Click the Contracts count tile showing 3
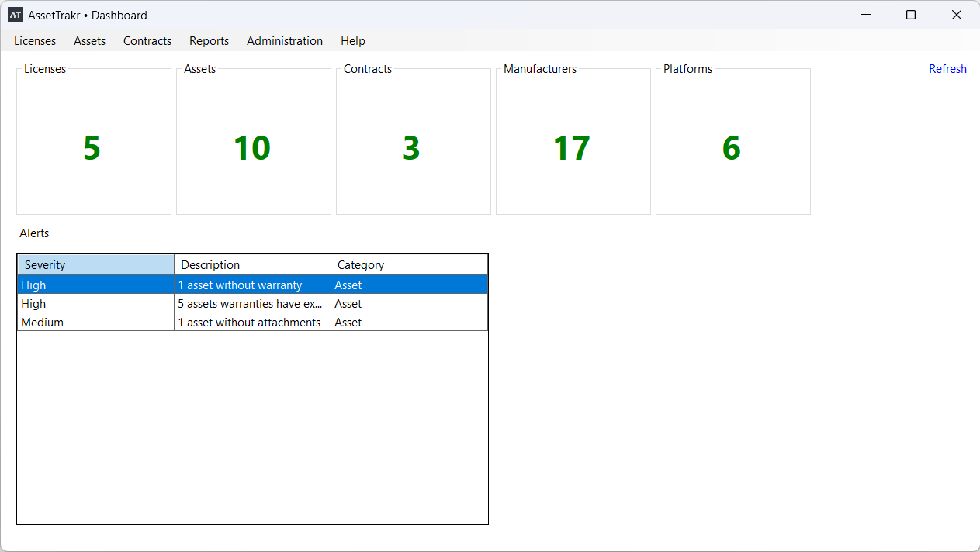The height and width of the screenshot is (552, 980). click(413, 147)
